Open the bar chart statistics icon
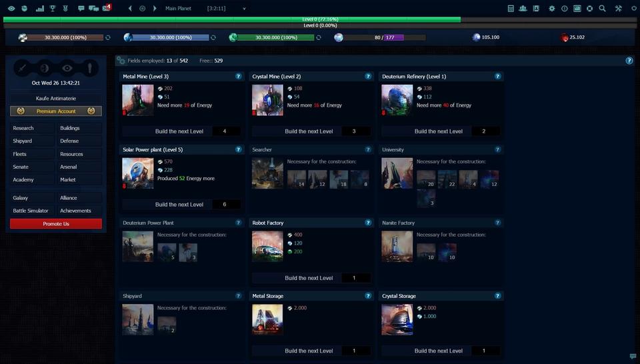Image resolution: width=640 pixels, height=364 pixels. (x=39, y=9)
